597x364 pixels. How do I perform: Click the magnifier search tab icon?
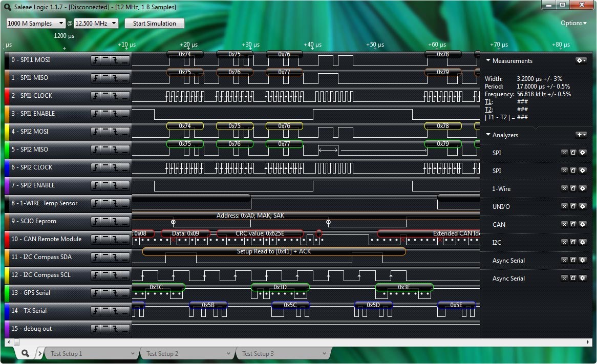coord(25,353)
